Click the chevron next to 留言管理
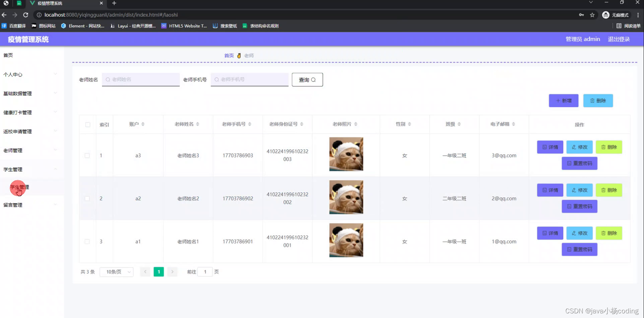 [x=55, y=205]
